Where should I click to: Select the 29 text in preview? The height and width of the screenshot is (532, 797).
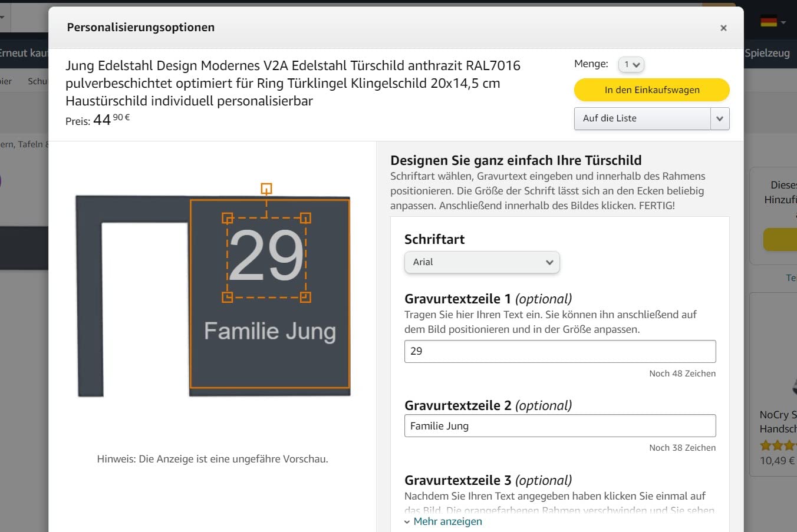[x=266, y=256]
